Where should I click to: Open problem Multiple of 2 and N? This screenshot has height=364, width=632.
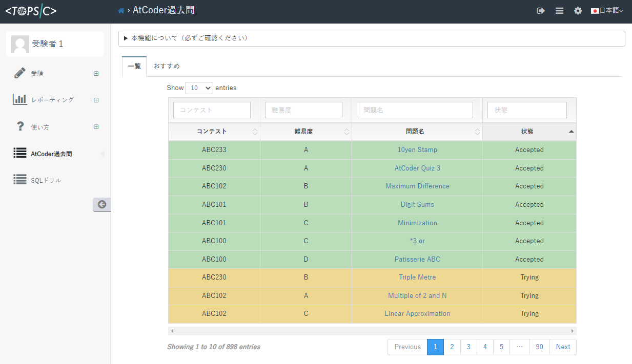click(x=417, y=295)
